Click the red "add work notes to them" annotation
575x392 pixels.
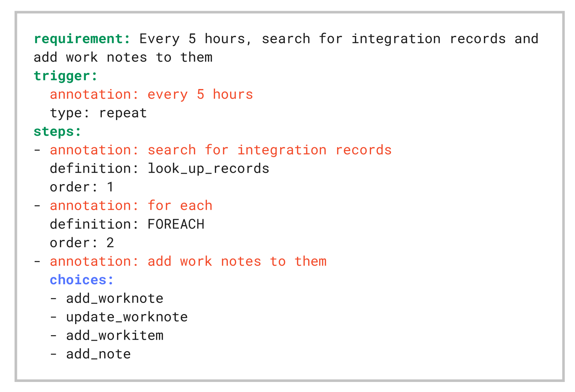click(x=237, y=261)
